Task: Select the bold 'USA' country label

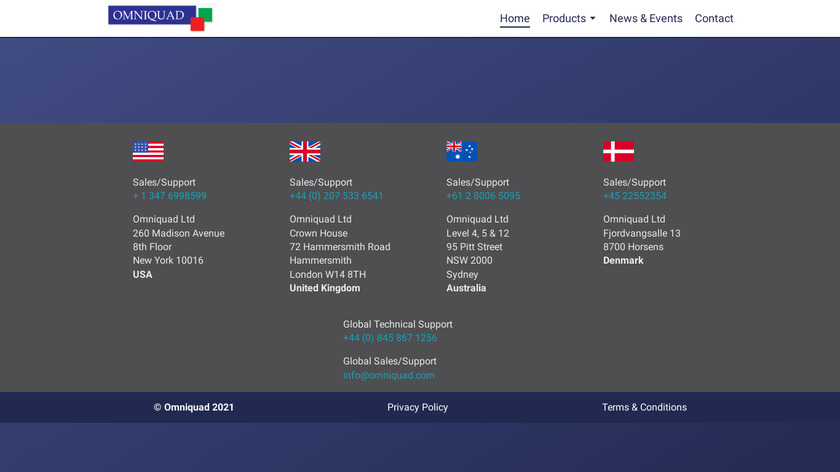Action: [x=142, y=274]
